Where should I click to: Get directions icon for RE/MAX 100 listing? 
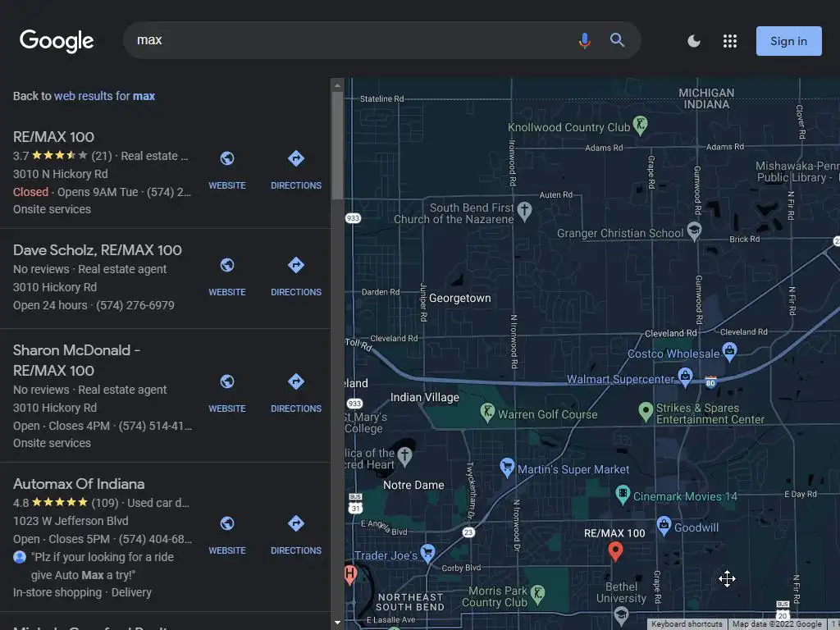point(295,158)
